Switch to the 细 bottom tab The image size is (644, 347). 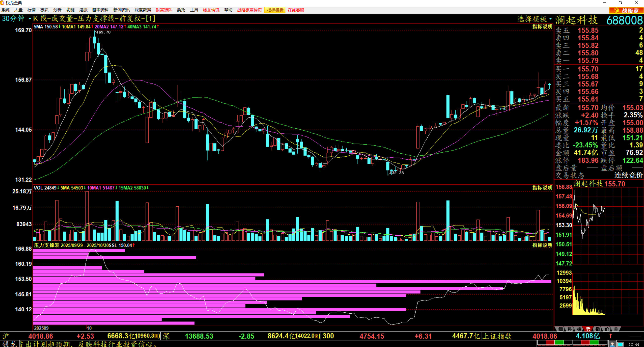(x=561, y=329)
